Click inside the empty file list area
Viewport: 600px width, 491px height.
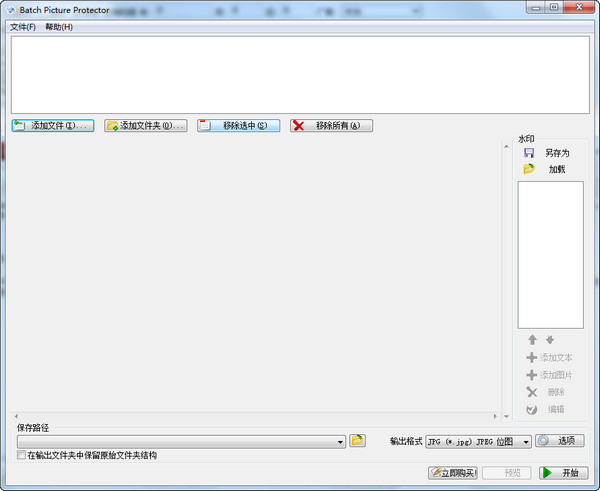click(300, 75)
